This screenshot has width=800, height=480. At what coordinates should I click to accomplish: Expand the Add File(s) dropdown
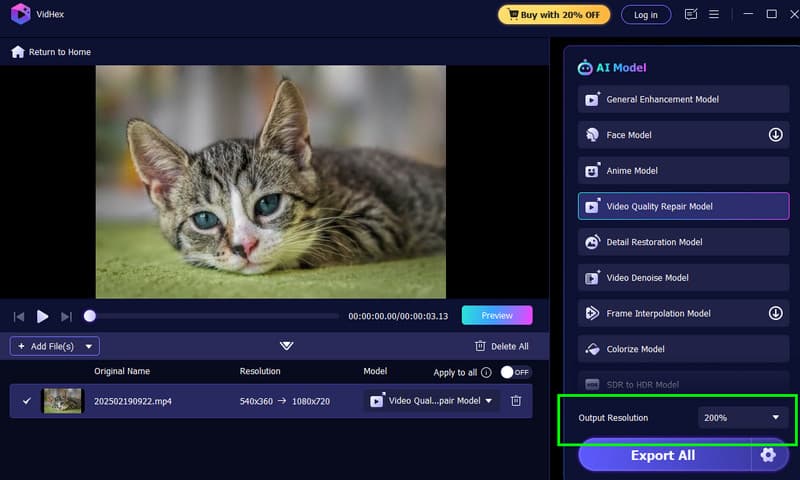click(x=90, y=346)
